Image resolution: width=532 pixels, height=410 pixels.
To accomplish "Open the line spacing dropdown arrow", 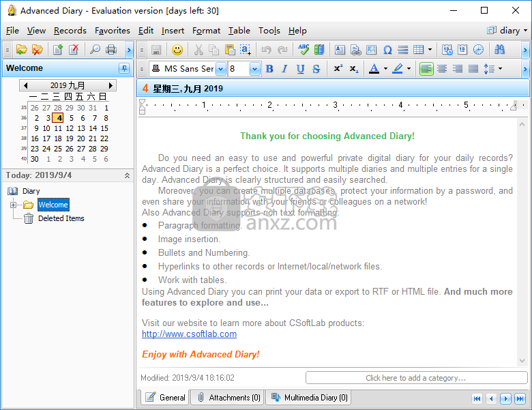I will coord(500,69).
